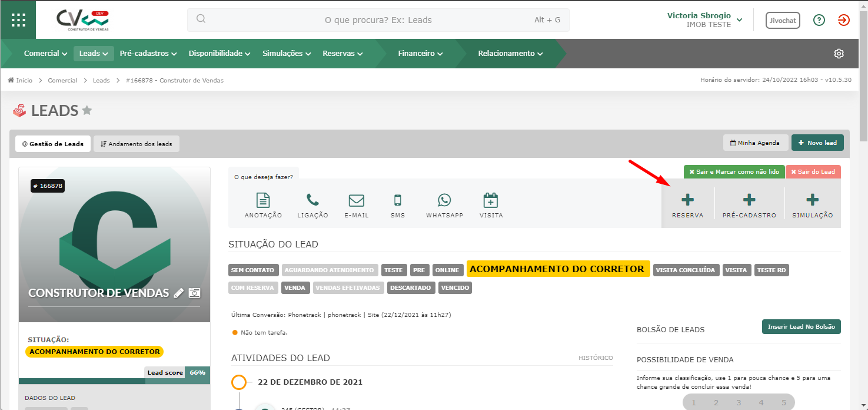Viewport: 868px width, 410px height.
Task: Set lead status to SEM CONTATO
Action: click(253, 270)
